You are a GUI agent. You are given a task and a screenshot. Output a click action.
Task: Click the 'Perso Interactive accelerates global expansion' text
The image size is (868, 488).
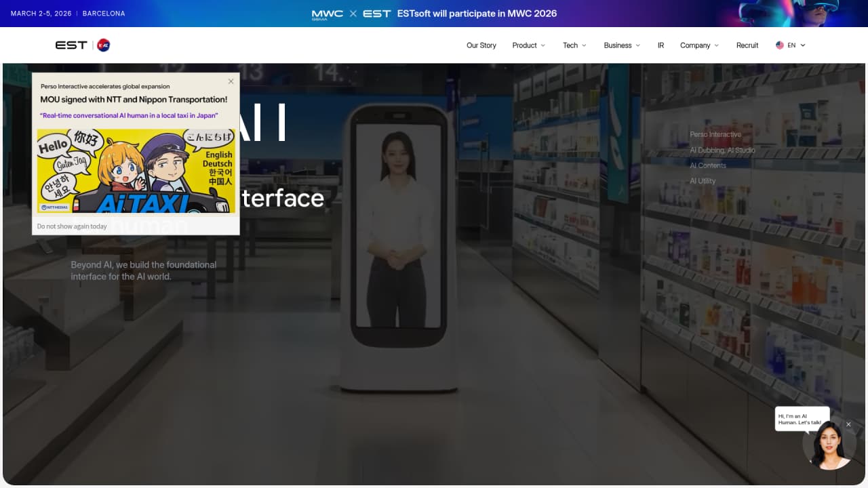click(x=105, y=87)
